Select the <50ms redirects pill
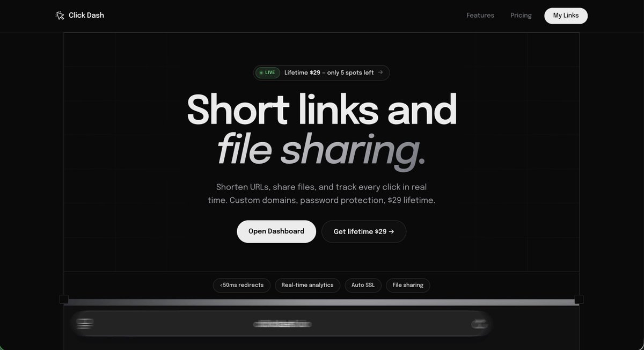Screen dimensions: 644x350 [x=241, y=285]
